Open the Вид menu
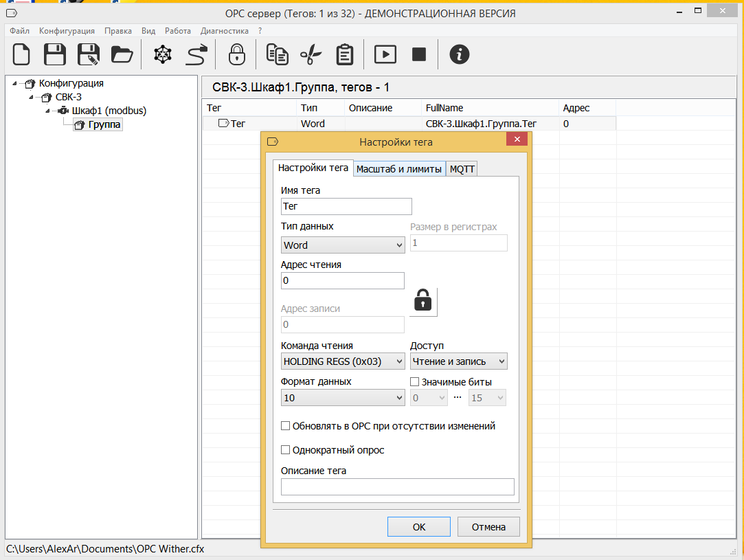The width and height of the screenshot is (744, 560). (148, 31)
